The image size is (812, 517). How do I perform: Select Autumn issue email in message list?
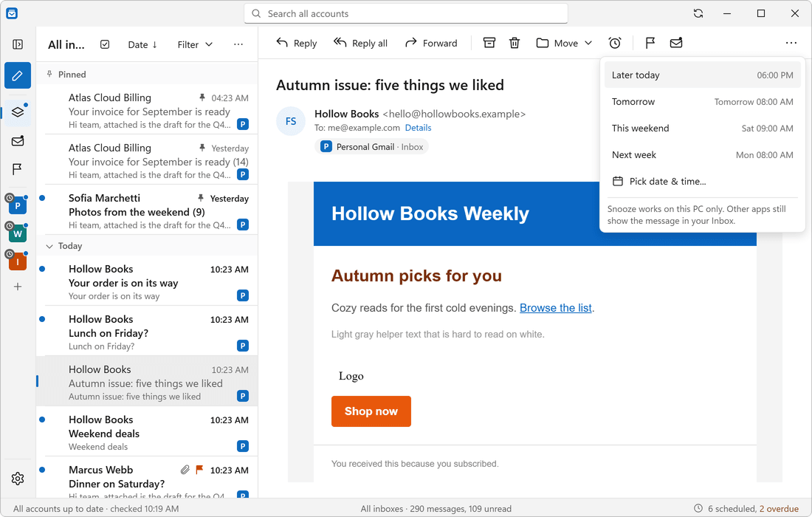tap(147, 383)
